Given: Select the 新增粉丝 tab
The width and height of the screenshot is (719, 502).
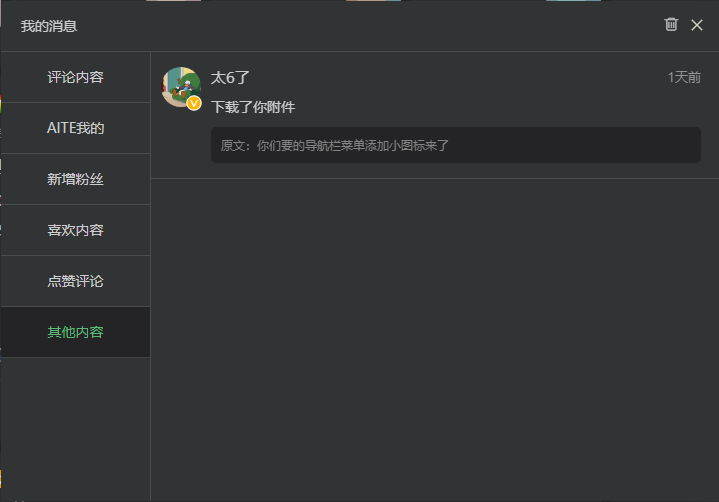Looking at the screenshot, I should click(x=76, y=179).
